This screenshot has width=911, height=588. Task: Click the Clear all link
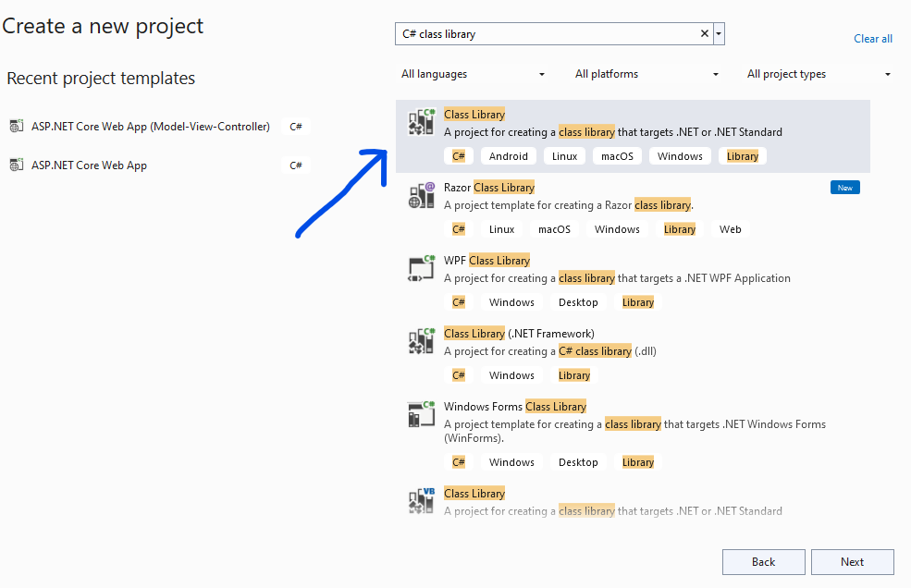(873, 39)
